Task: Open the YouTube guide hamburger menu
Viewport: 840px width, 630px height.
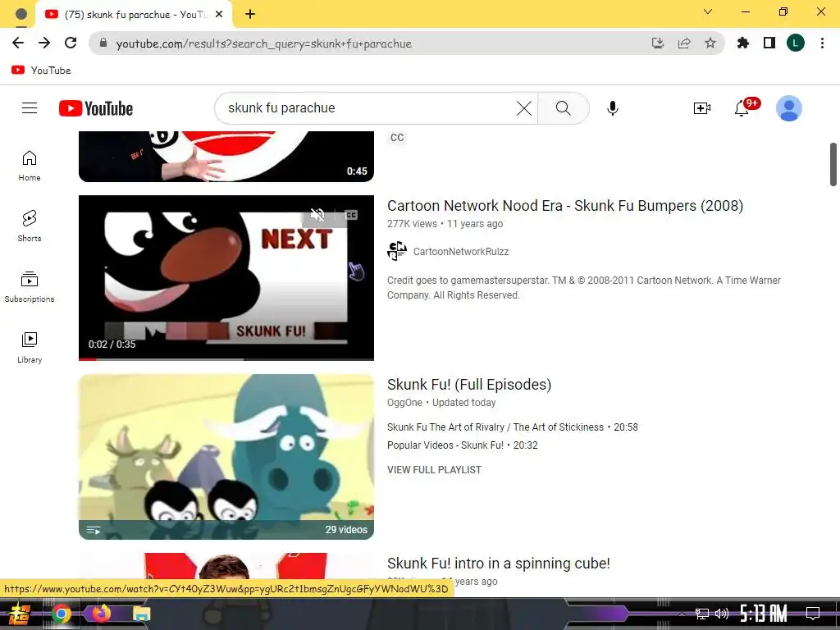Action: coord(30,108)
